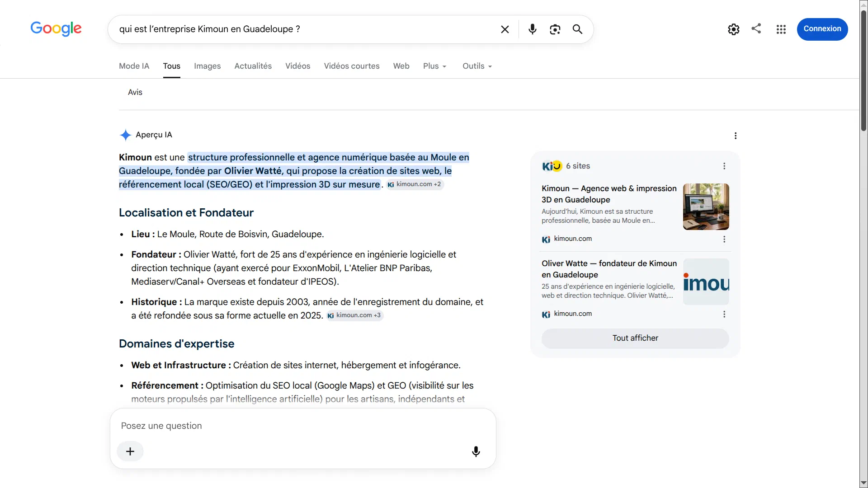Click the 'Web et Infrastructure :' label
This screenshot has height=488, width=868.
[x=181, y=365]
